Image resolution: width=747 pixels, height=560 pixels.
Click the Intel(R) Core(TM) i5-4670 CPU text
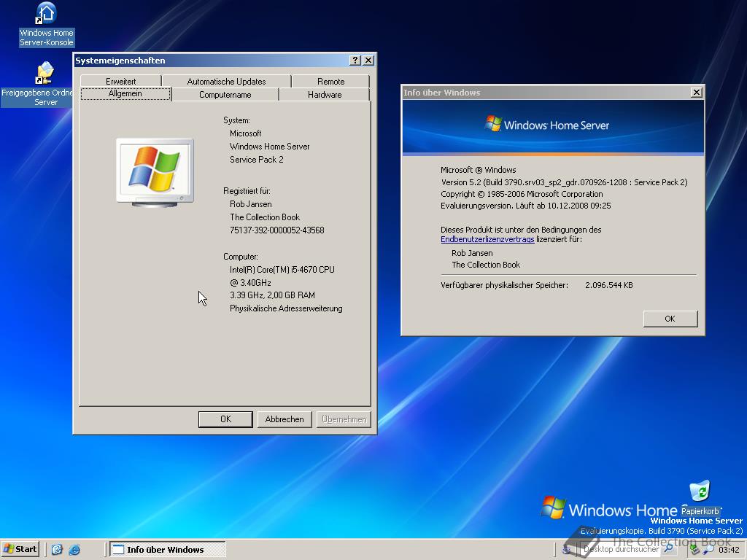[282, 270]
